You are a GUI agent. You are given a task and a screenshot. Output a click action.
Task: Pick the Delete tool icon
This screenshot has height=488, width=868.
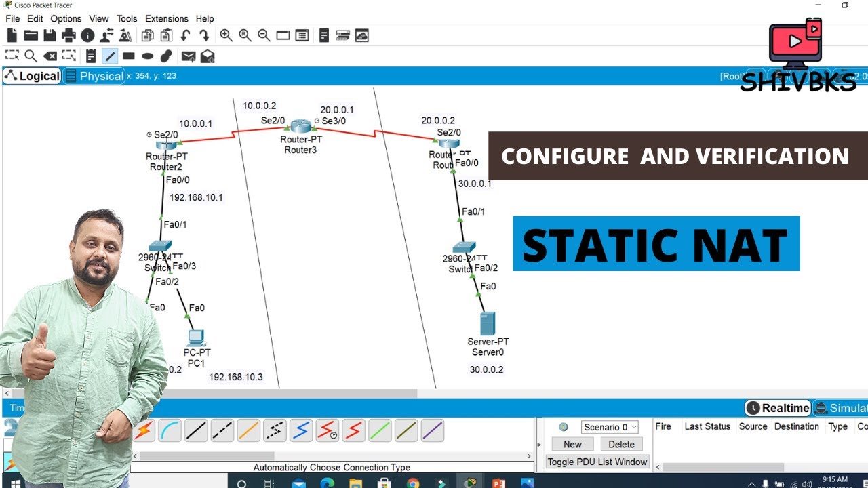tap(50, 56)
